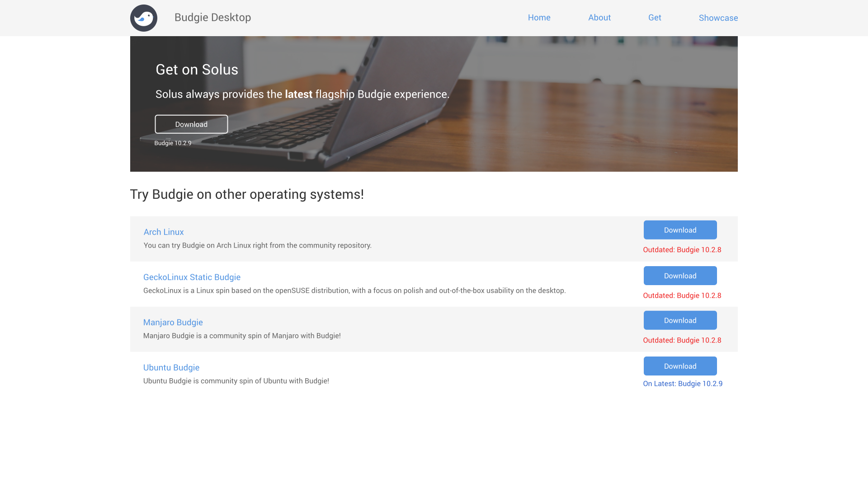Click the GeckoLinux openSUSE spin description

(355, 291)
